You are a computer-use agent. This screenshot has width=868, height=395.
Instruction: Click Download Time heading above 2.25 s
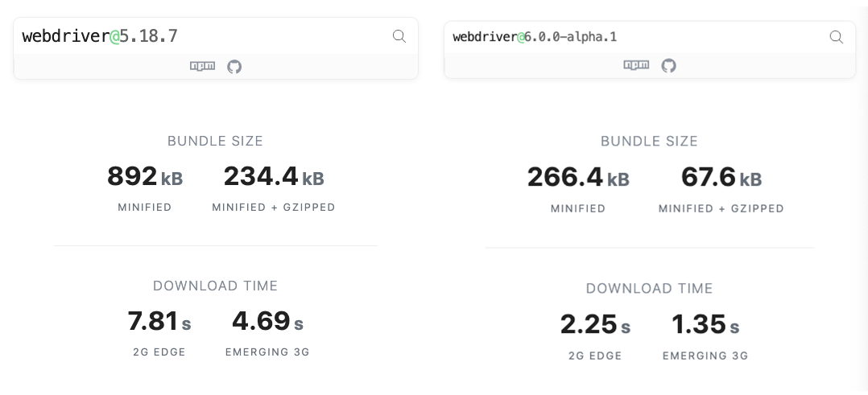pos(649,288)
